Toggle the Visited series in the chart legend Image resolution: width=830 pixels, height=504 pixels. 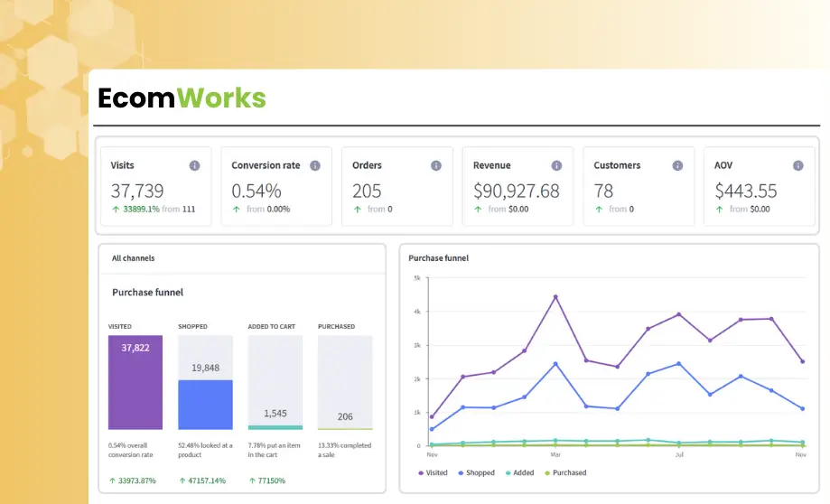433,472
